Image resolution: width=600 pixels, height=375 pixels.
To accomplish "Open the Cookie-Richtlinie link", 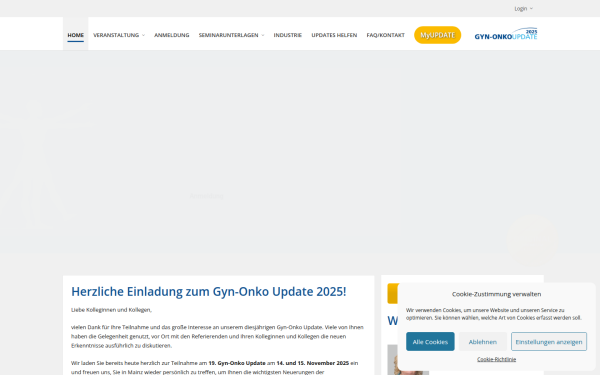I will 496,359.
